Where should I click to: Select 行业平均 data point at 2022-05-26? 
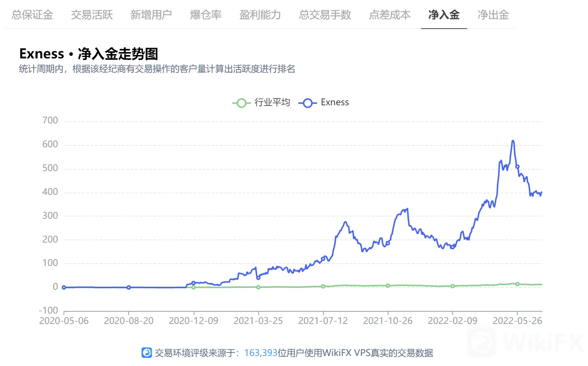(x=517, y=284)
